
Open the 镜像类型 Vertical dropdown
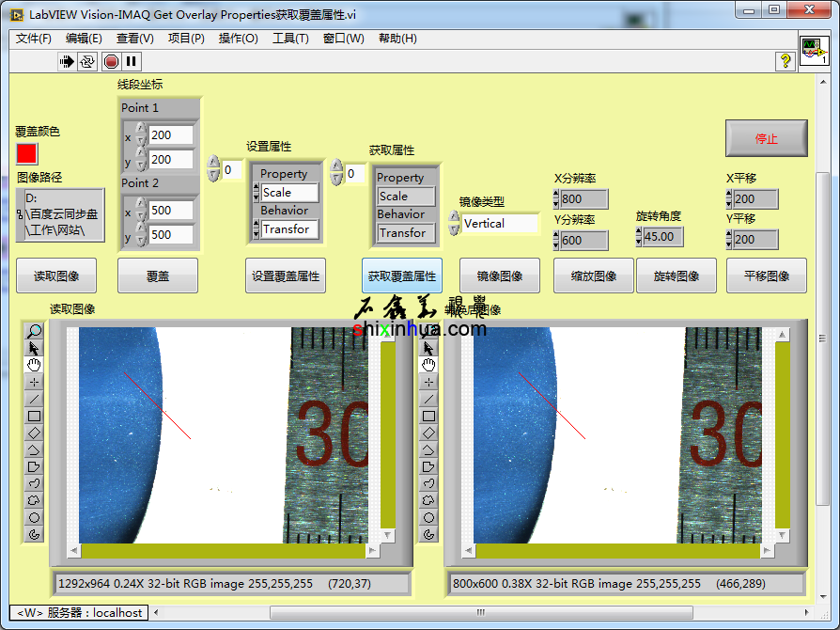click(x=499, y=224)
